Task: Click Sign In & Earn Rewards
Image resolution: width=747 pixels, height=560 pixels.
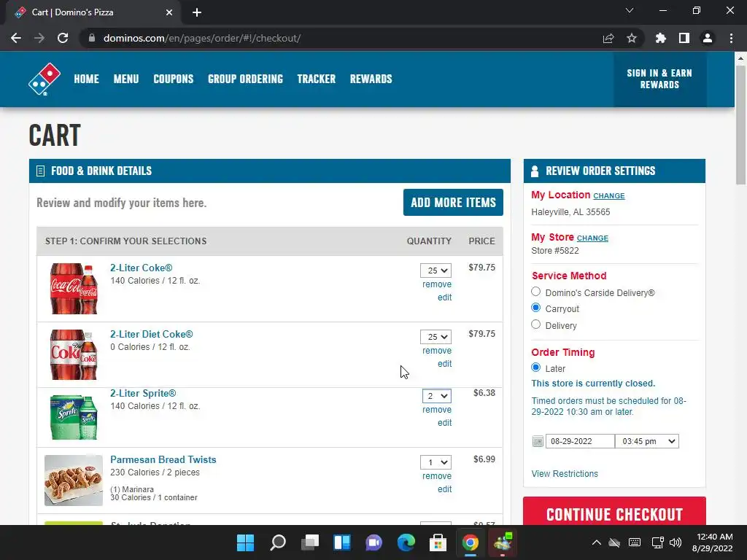Action: [x=659, y=79]
